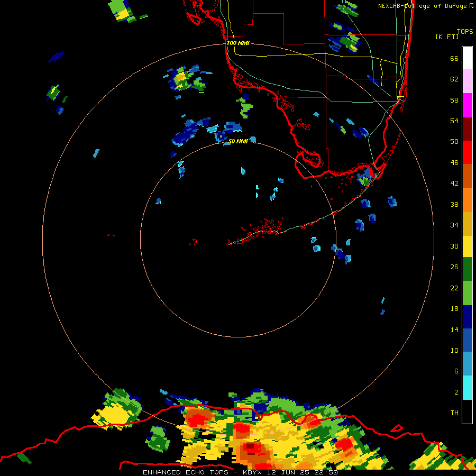Click the 50 legend value
476x476 pixels.
point(454,141)
